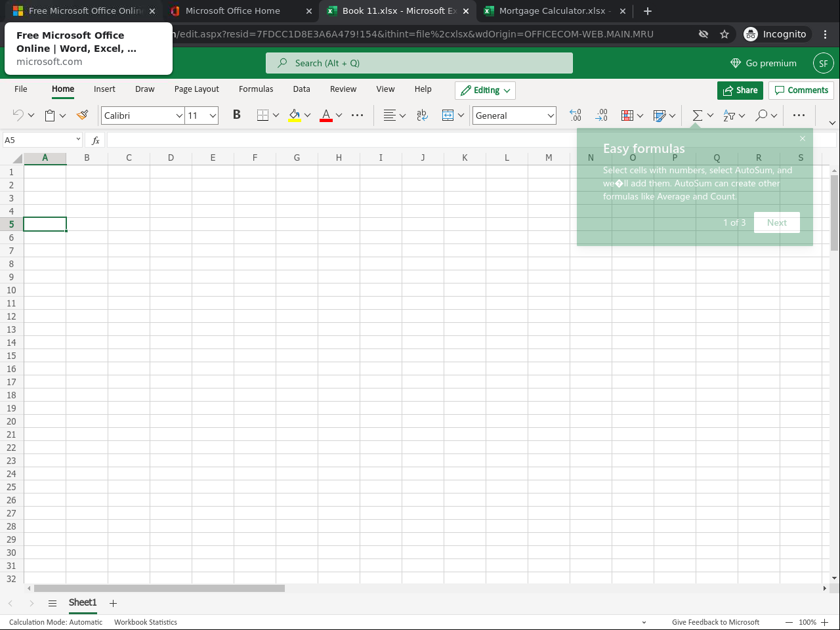
Task: Click the Undo icon
Action: (x=18, y=115)
